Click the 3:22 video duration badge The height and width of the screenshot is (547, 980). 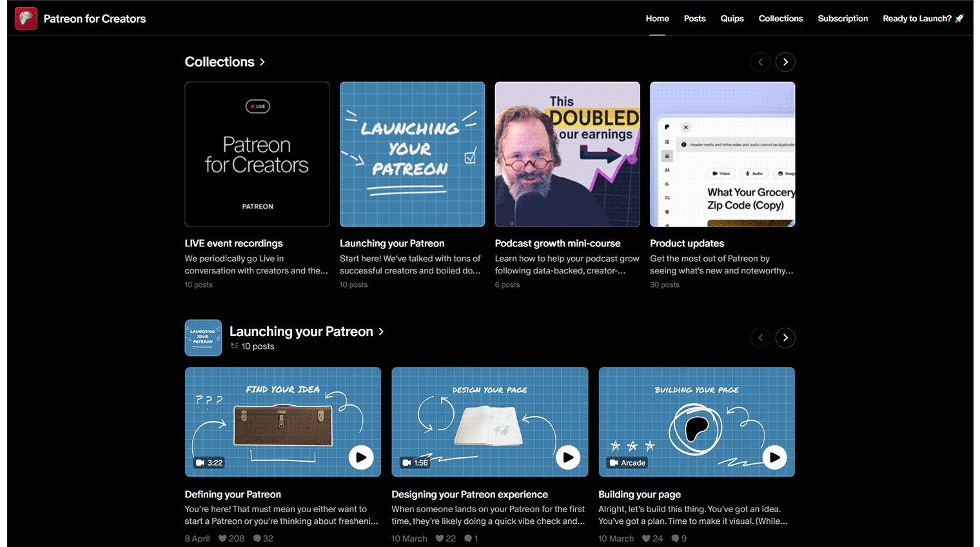coord(208,462)
